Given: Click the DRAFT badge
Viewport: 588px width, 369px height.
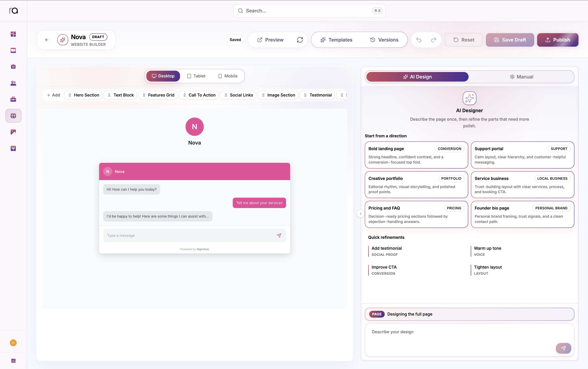Looking at the screenshot, I should 98,37.
